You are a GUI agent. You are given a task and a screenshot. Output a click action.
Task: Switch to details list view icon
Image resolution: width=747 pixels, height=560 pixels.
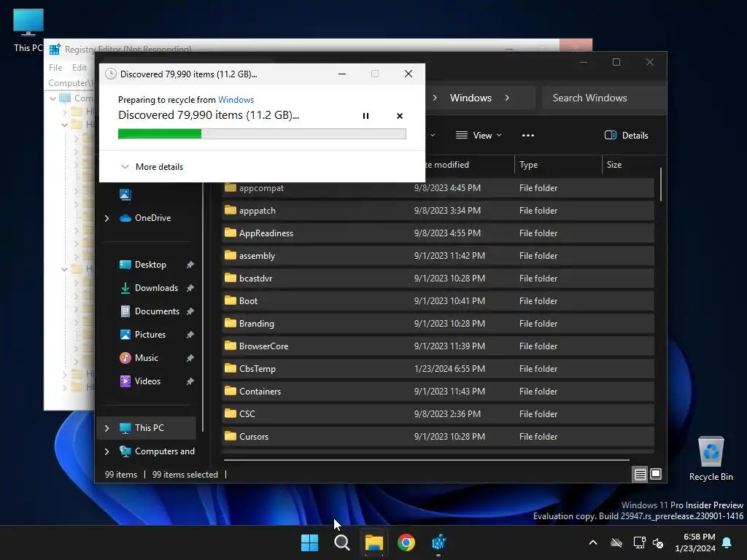[640, 474]
